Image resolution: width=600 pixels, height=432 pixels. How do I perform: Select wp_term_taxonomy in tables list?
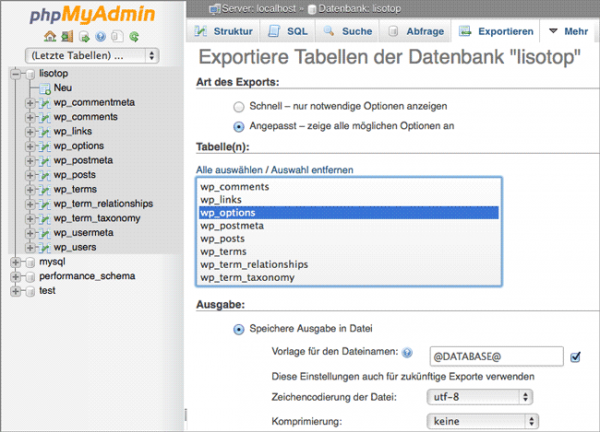click(x=349, y=278)
